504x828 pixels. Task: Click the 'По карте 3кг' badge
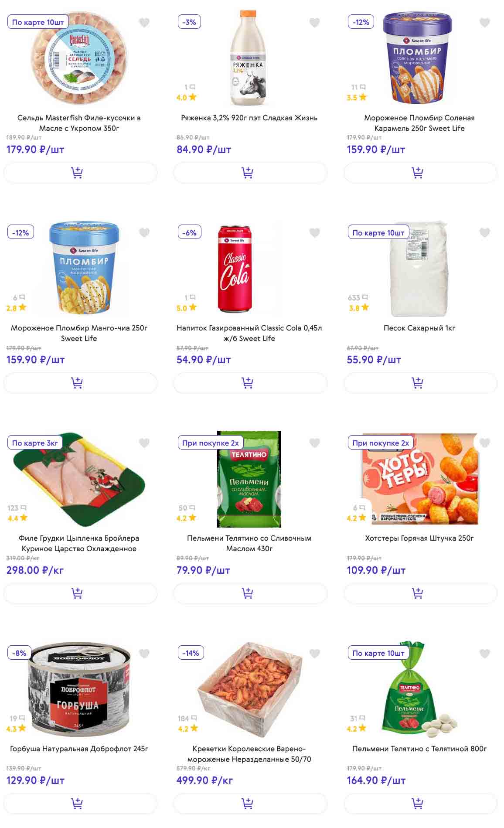tap(35, 443)
